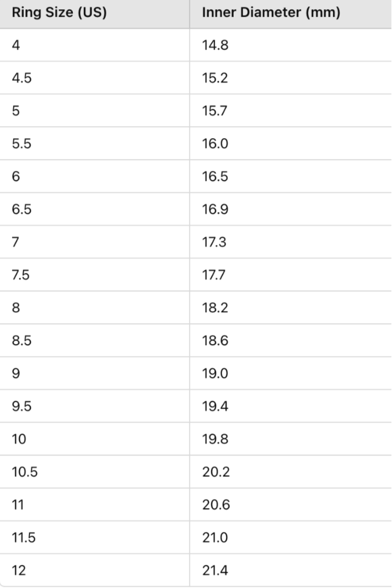
Task: Select the 19.8 diameter cell
Action: tap(215, 439)
